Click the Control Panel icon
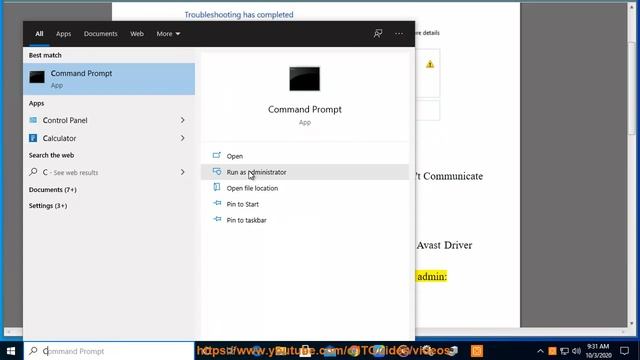Screen dimensions: 640x360 pyautogui.click(x=33, y=120)
